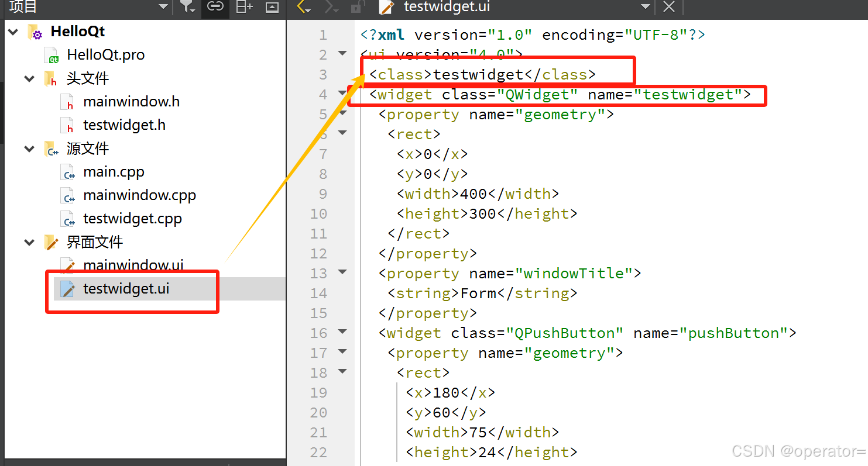This screenshot has width=868, height=466.
Task: Click the 头文件 folder label
Action: point(88,78)
